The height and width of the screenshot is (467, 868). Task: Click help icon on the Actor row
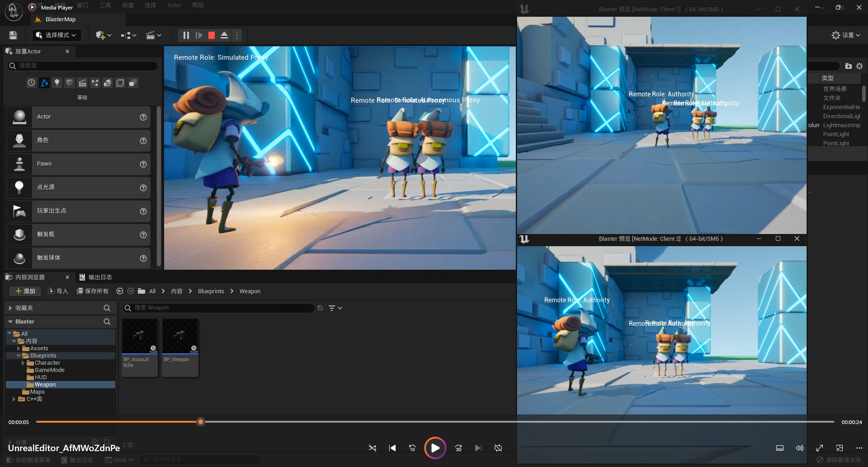pyautogui.click(x=143, y=117)
